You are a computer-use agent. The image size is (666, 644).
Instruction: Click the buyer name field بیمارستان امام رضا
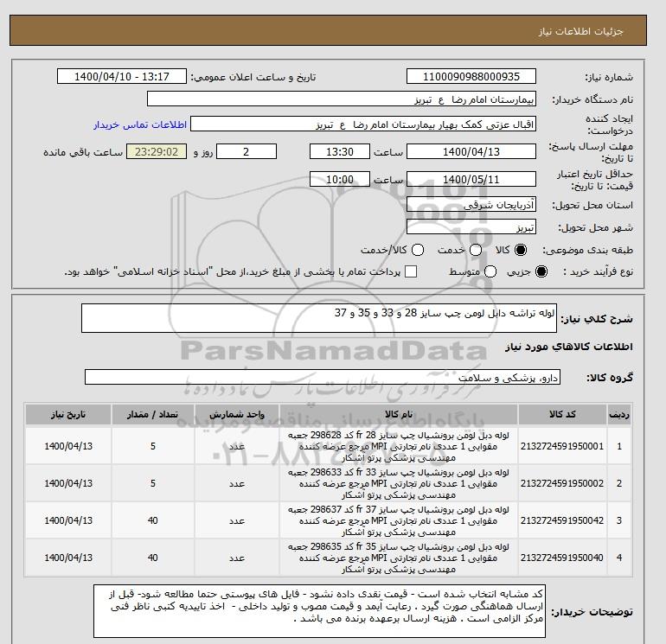tap(342, 99)
